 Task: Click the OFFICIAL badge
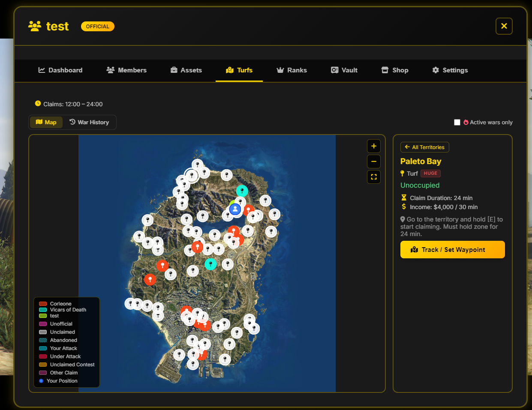(98, 27)
